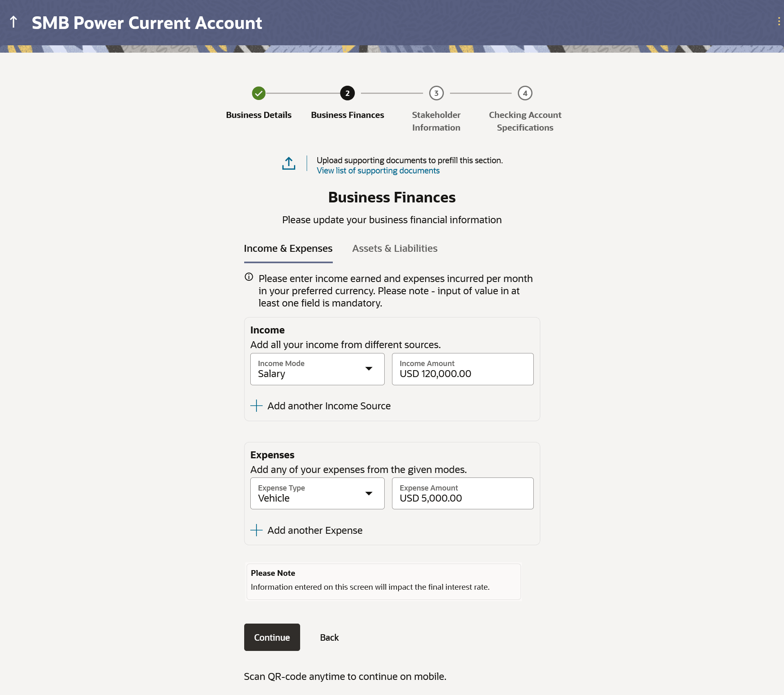The image size is (784, 695).
Task: Click plus icon for another expense
Action: tap(256, 530)
